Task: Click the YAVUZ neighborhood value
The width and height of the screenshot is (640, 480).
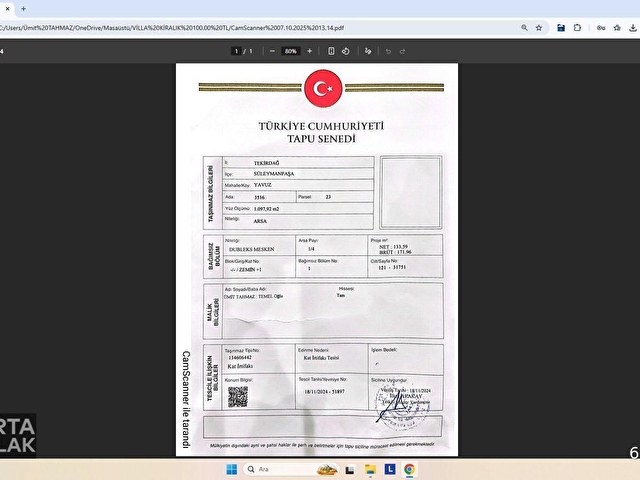Action: coord(262,185)
